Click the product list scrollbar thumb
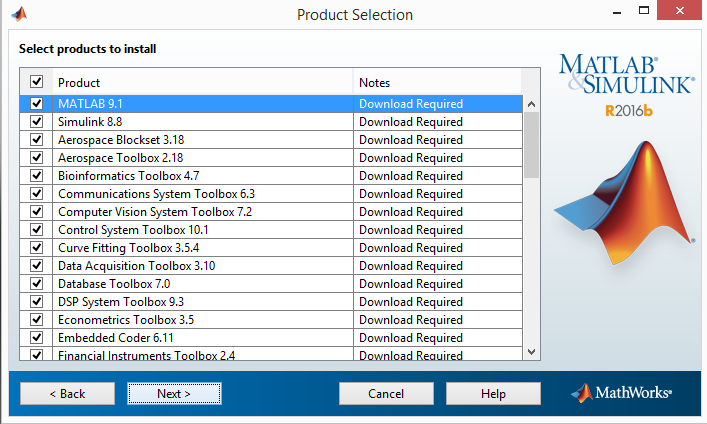This screenshot has height=424, width=707. 531,143
